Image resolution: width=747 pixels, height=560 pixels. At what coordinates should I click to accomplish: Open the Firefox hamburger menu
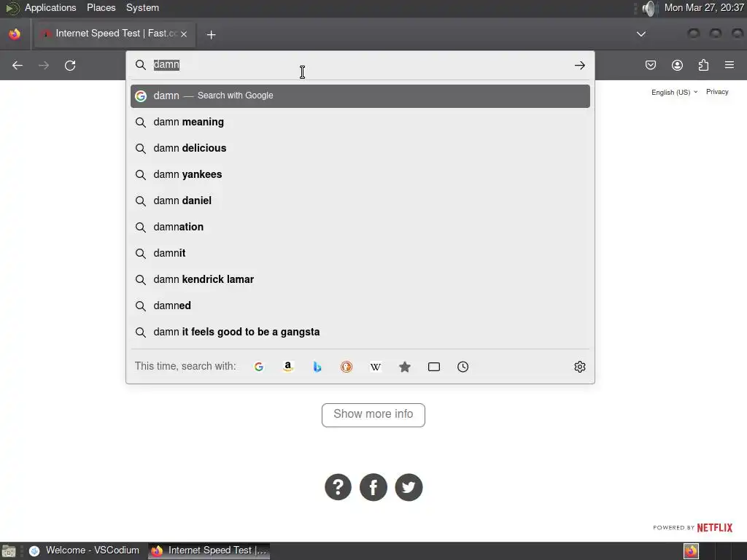(x=729, y=65)
